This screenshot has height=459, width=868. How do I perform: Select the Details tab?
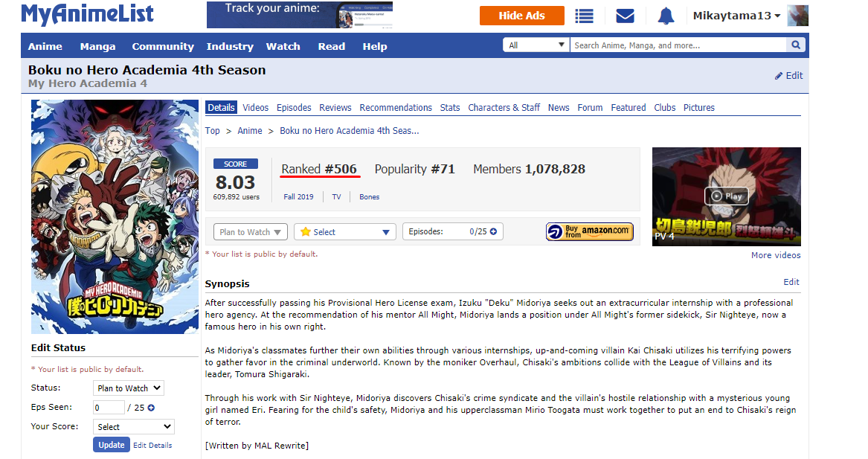click(x=221, y=107)
